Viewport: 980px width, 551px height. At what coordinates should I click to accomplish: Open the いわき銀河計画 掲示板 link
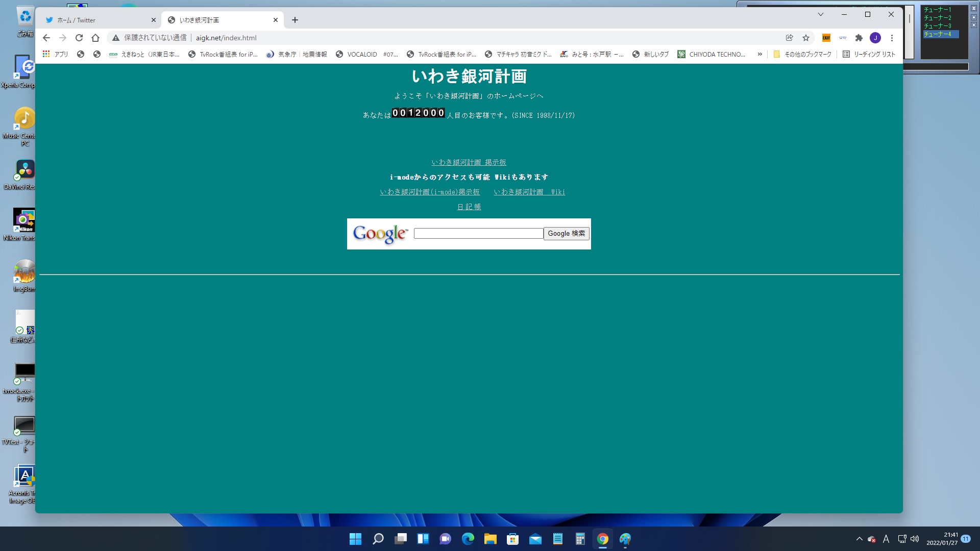[x=469, y=162]
